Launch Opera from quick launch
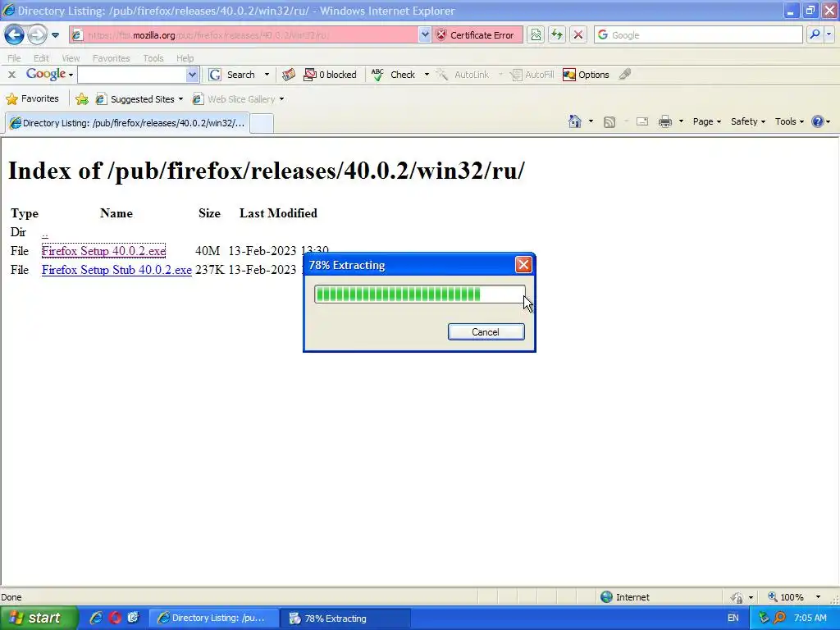The image size is (840, 630). pyautogui.click(x=115, y=618)
